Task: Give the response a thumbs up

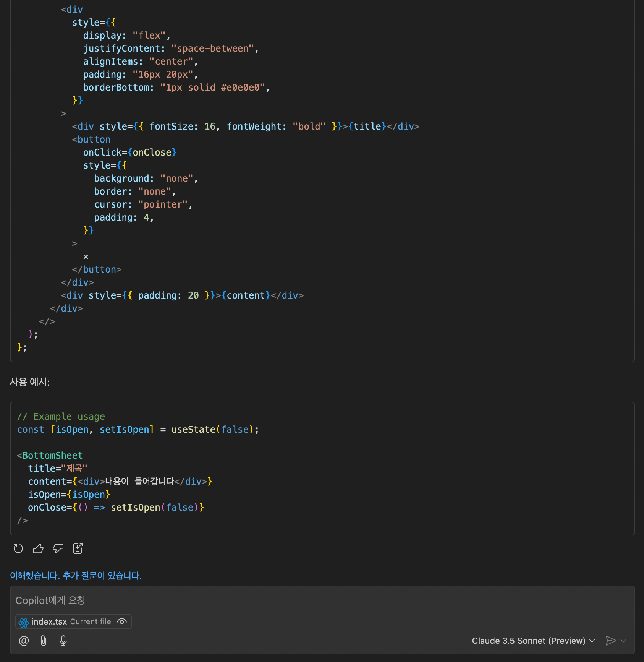Action: point(38,549)
